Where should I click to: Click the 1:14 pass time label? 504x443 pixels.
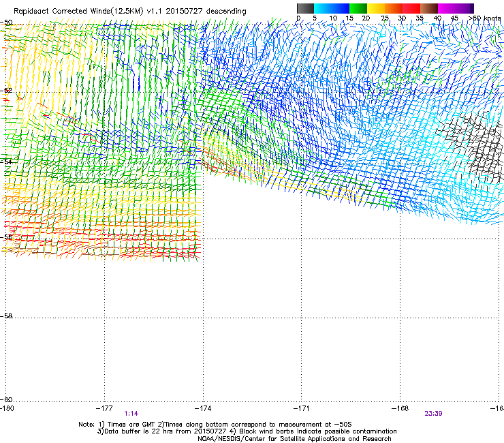[131, 414]
